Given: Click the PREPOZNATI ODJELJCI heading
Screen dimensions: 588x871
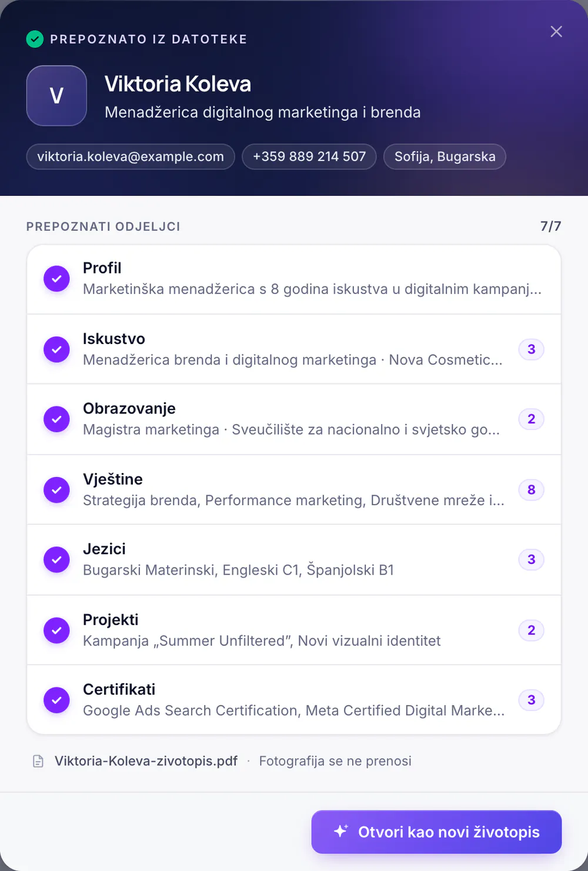Looking at the screenshot, I should [103, 226].
